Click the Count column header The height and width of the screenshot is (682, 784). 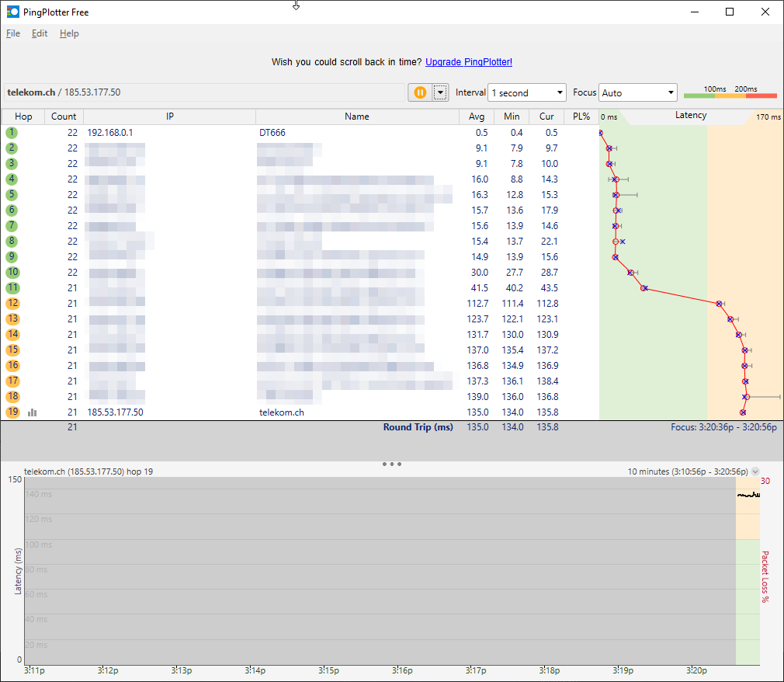[64, 117]
